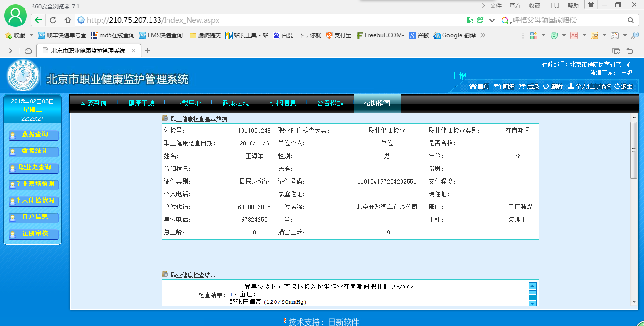Open the md5在线查询 bookmark
644x326 pixels.
[112, 35]
